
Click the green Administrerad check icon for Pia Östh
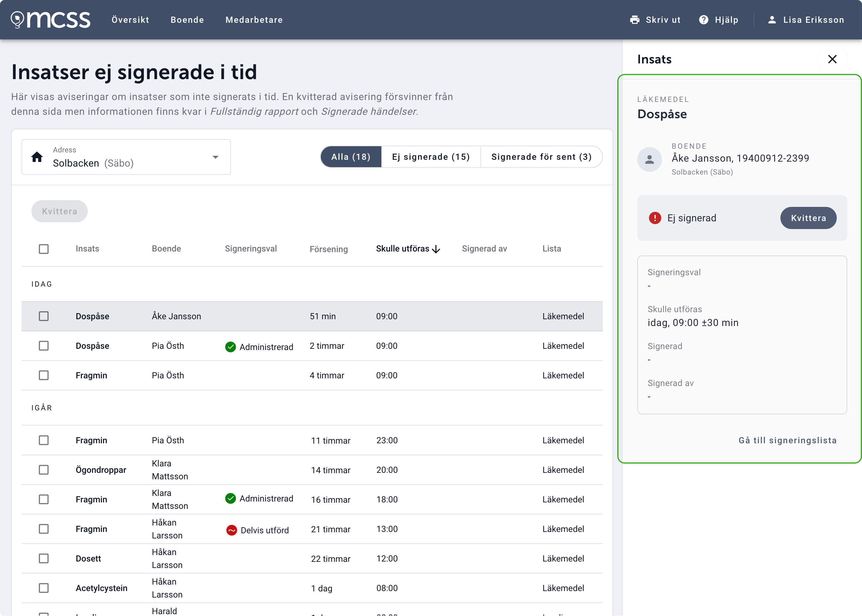click(x=230, y=347)
